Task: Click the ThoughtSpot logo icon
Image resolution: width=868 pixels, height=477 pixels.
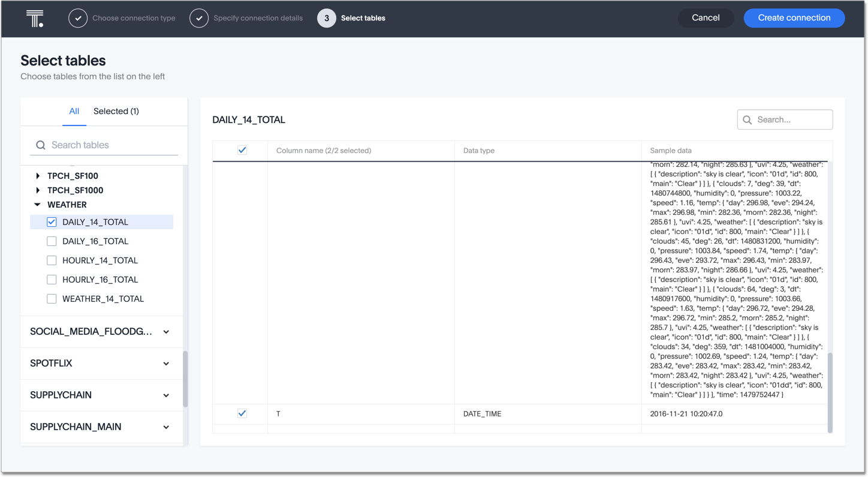Action: (34, 18)
